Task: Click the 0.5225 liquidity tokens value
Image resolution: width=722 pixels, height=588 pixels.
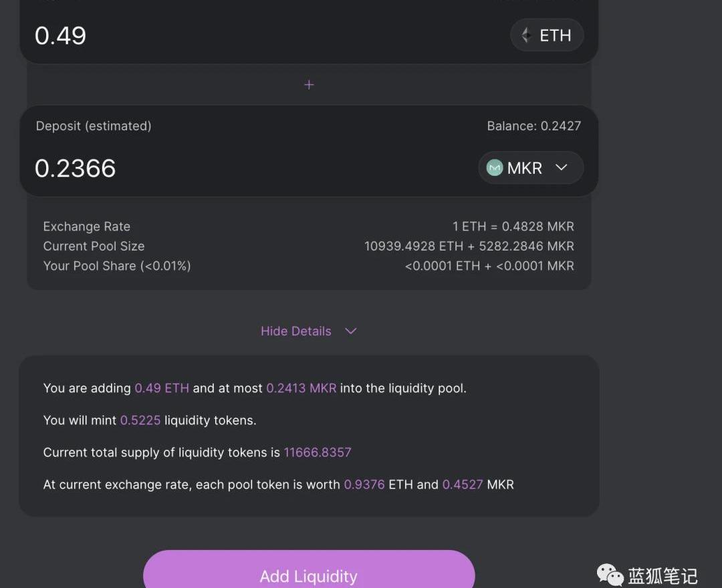Action: (x=140, y=420)
